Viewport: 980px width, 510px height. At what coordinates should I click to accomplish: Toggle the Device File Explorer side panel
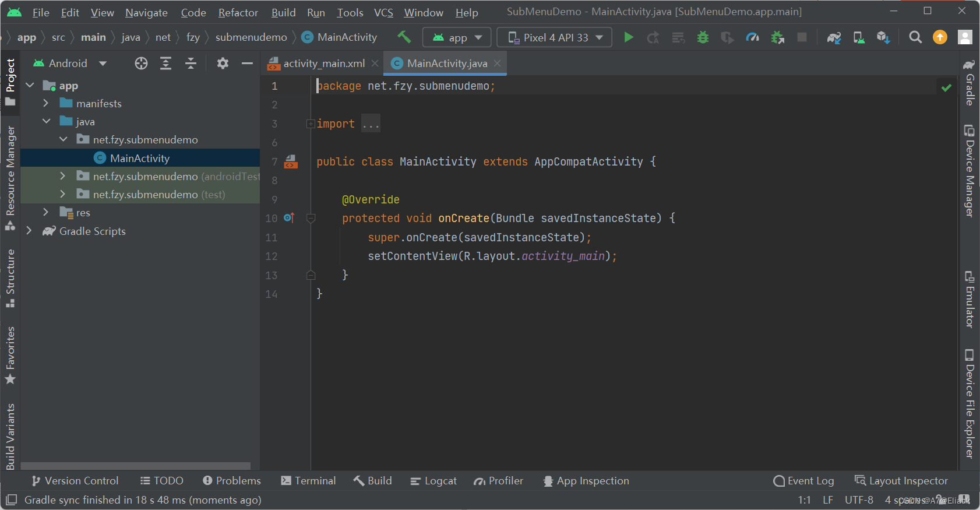point(969,403)
